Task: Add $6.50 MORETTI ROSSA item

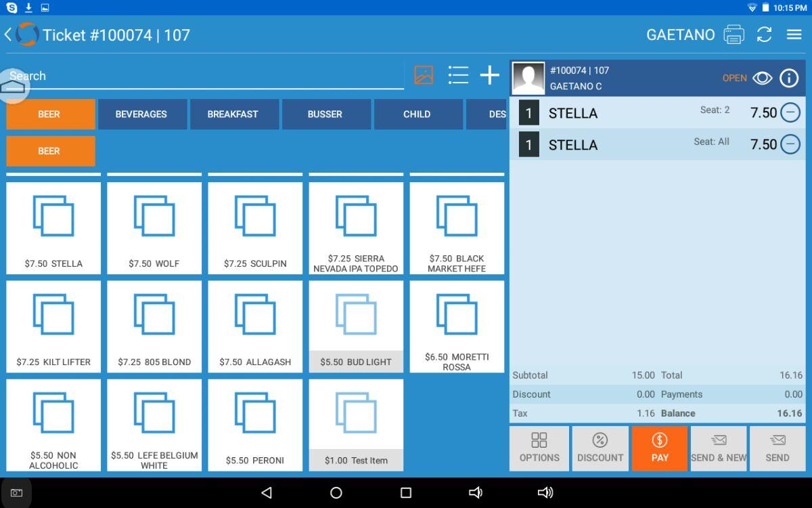Action: click(x=457, y=326)
